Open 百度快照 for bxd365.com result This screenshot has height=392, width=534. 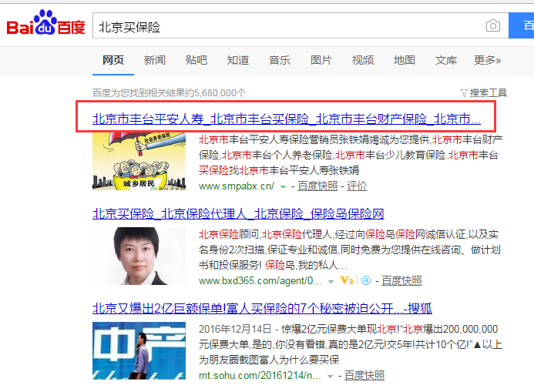pos(401,281)
